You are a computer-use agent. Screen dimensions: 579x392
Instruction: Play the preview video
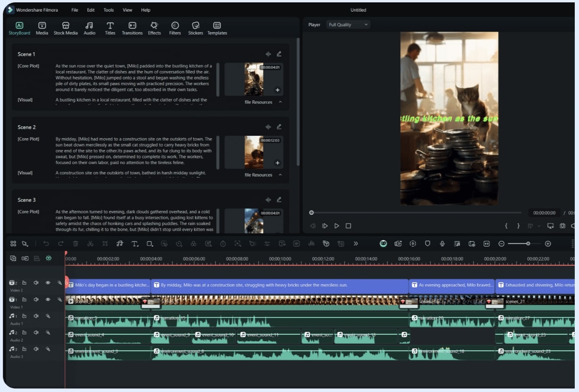coord(337,226)
